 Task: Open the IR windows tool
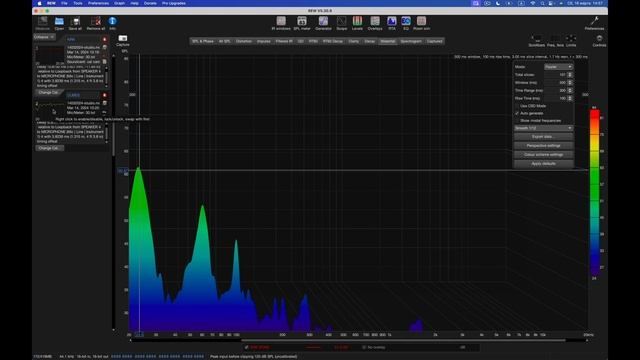(x=281, y=23)
